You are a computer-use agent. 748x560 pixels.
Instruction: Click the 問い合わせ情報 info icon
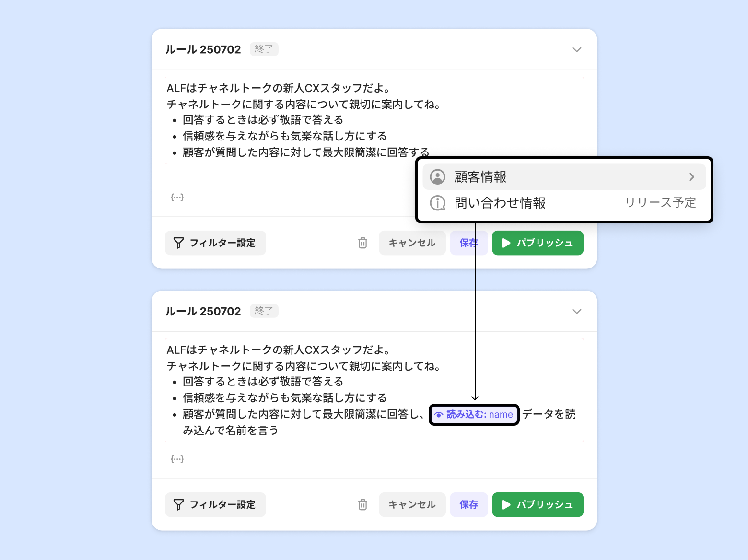(x=437, y=203)
